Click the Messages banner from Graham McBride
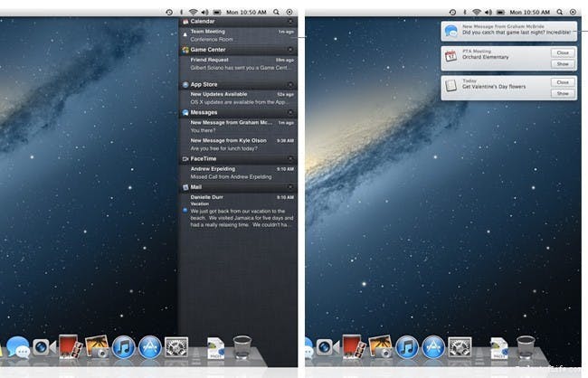The height and width of the screenshot is (378, 588). 509,31
